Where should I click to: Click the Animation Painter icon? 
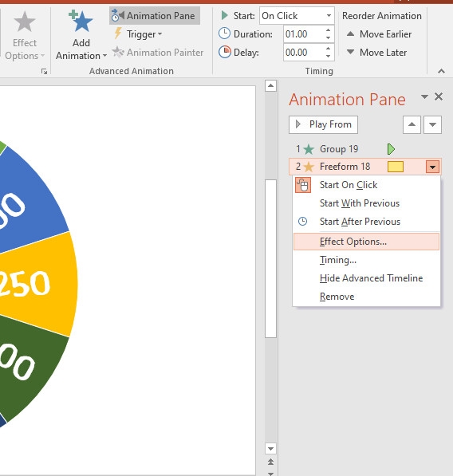coord(118,52)
